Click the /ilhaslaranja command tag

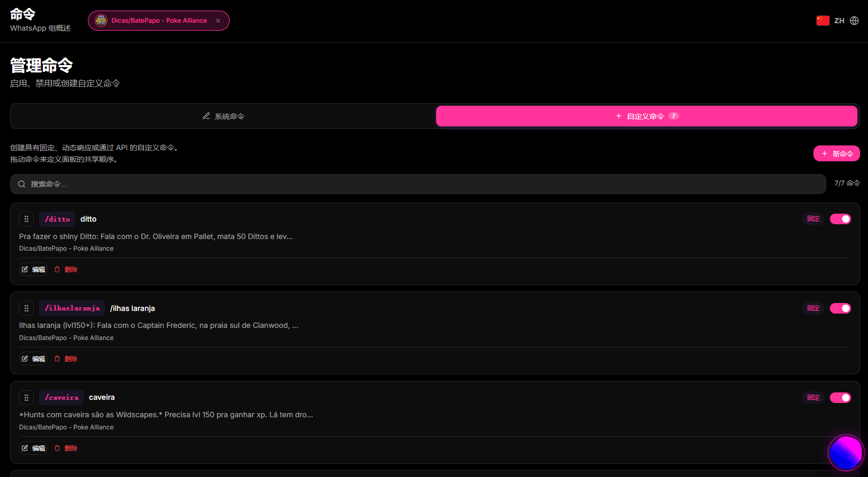(x=72, y=308)
